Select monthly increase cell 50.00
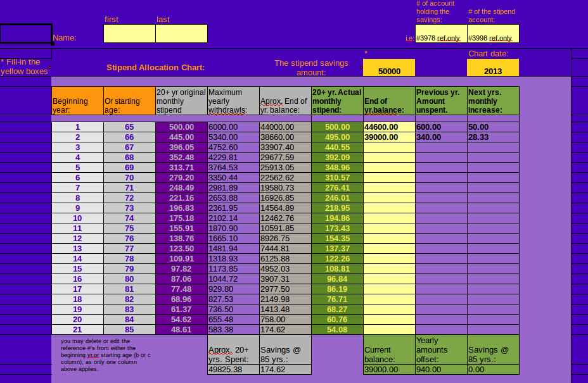 coord(493,127)
